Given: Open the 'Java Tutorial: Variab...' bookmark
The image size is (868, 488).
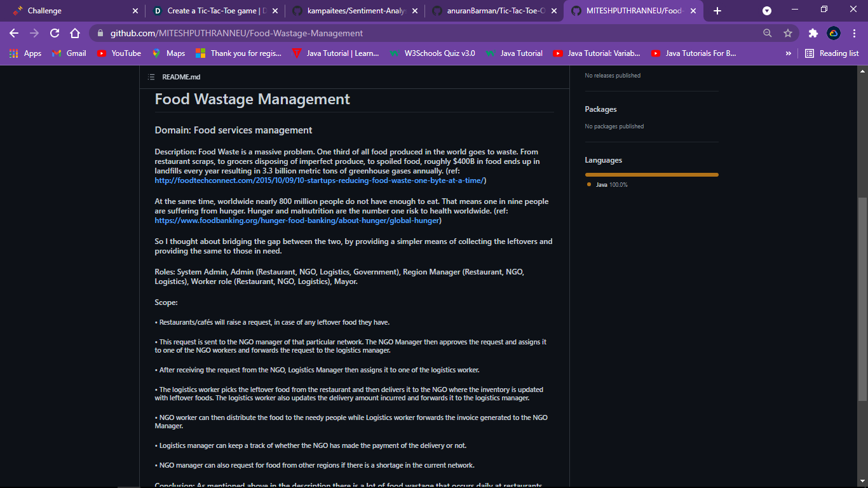Looking at the screenshot, I should (597, 53).
